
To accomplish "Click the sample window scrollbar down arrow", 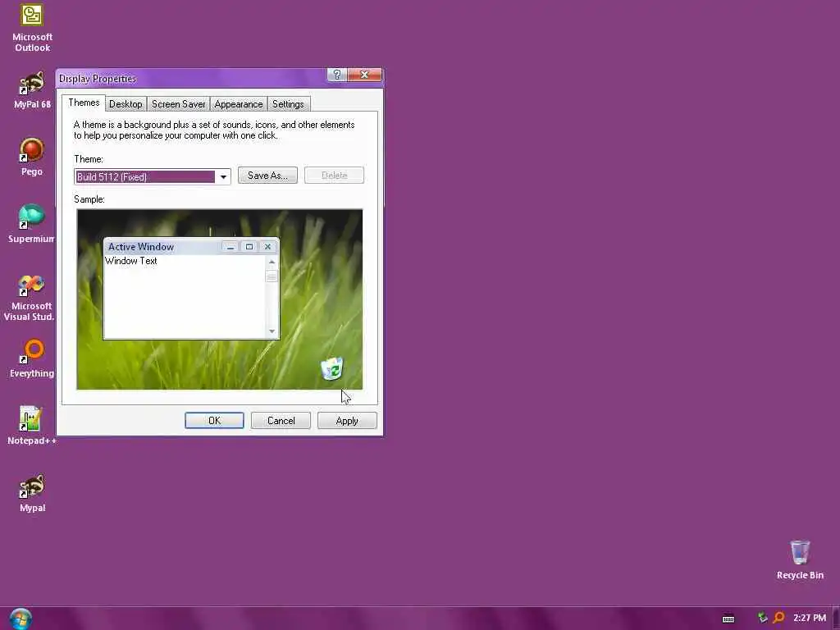I will click(272, 331).
